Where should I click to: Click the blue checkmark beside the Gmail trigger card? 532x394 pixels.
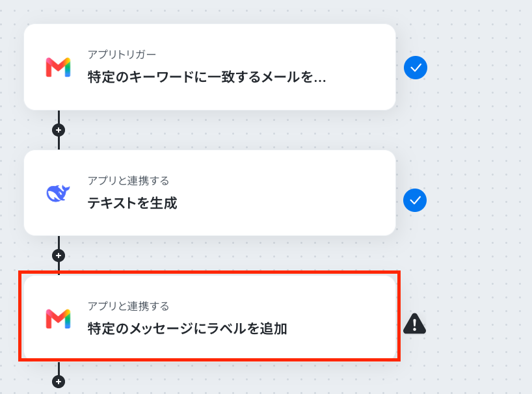[x=416, y=68]
